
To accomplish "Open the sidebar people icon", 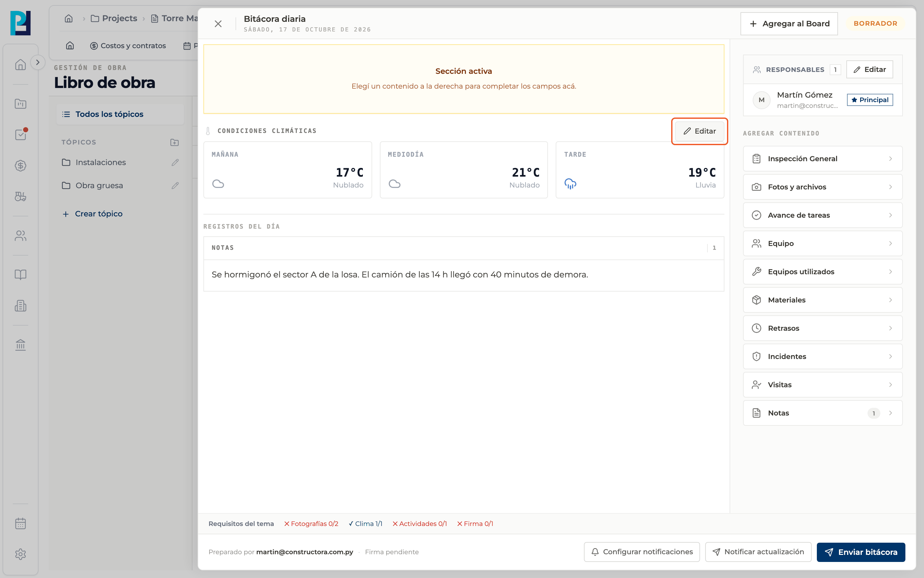I will coord(21,236).
